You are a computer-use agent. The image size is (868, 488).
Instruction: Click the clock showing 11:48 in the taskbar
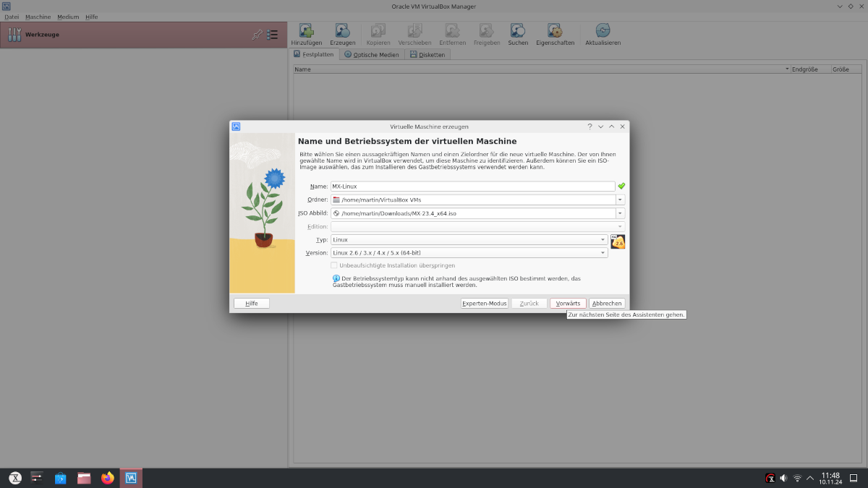(x=830, y=478)
